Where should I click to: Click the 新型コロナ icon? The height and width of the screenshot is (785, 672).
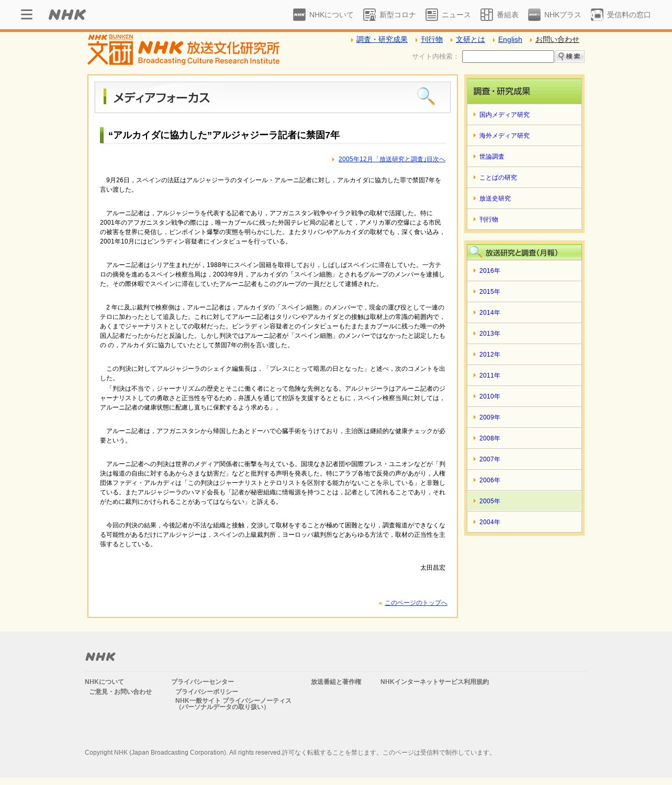pyautogui.click(x=369, y=15)
